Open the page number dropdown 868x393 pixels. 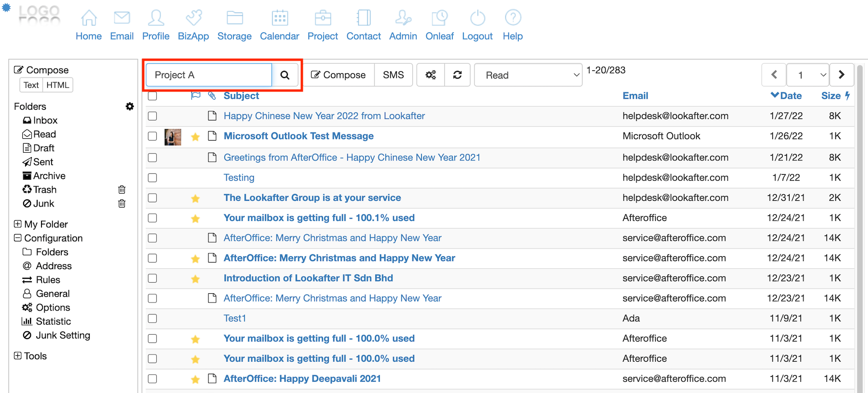[808, 75]
